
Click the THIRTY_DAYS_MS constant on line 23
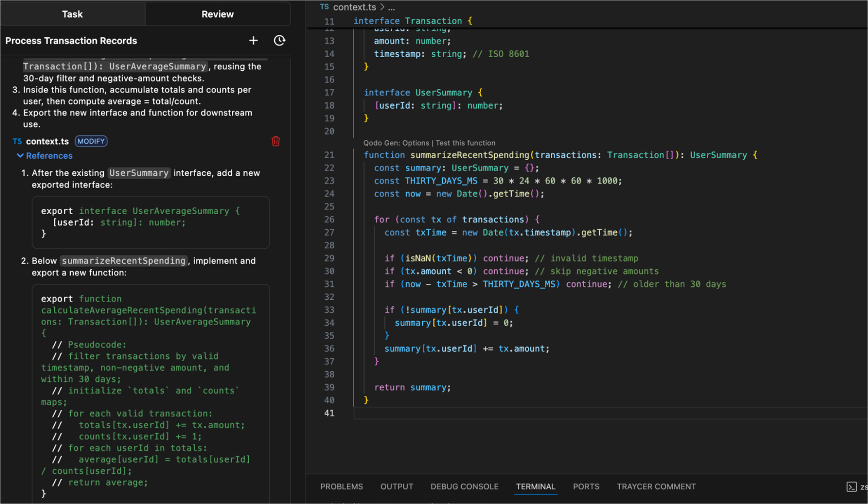click(441, 181)
